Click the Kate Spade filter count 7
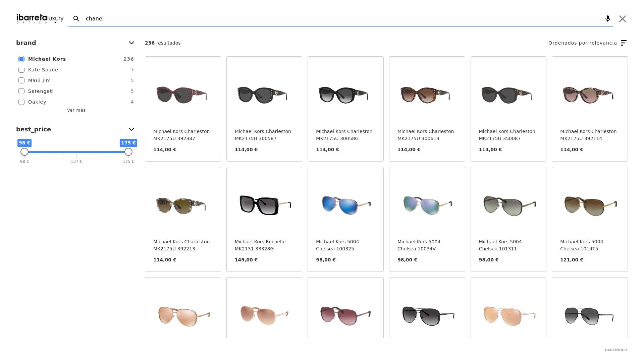The width and height of the screenshot is (644, 362). (x=132, y=70)
